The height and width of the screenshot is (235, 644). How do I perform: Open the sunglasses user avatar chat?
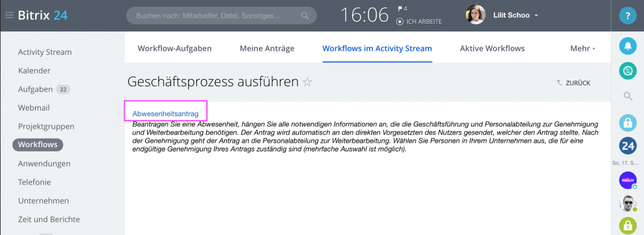[x=628, y=203]
